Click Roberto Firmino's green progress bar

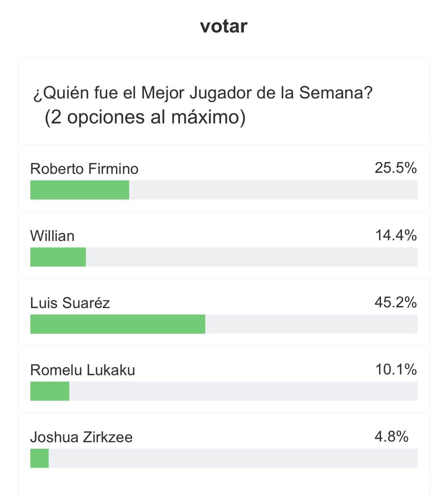[80, 190]
